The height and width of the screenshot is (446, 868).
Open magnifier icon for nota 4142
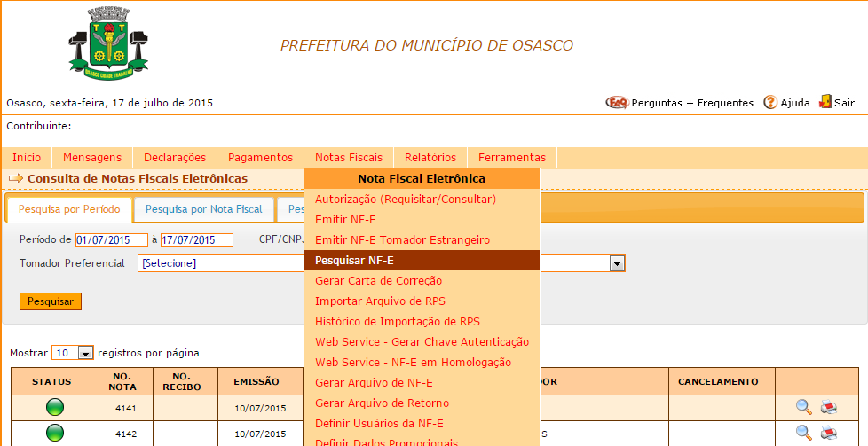pyautogui.click(x=803, y=433)
